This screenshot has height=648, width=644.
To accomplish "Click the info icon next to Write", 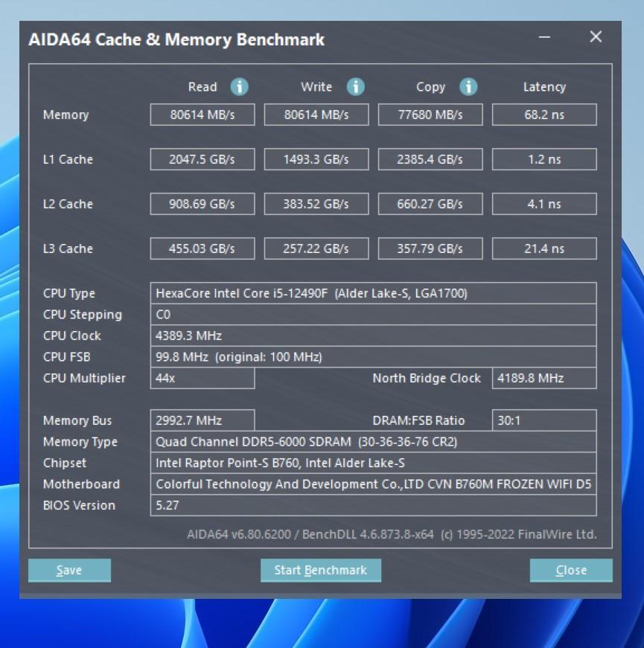I will point(356,87).
